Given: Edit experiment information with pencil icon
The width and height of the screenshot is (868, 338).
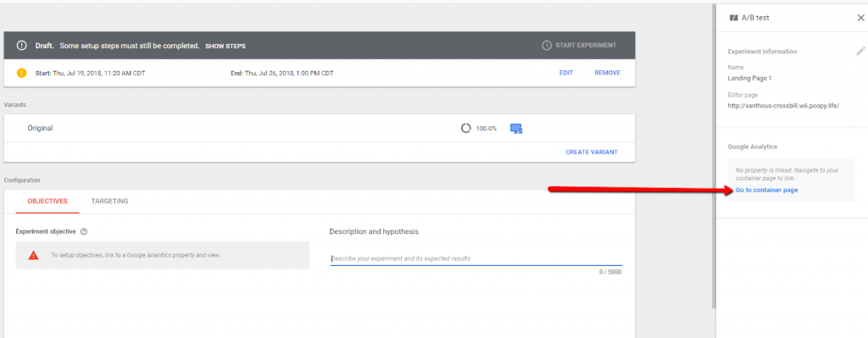Looking at the screenshot, I should point(860,51).
